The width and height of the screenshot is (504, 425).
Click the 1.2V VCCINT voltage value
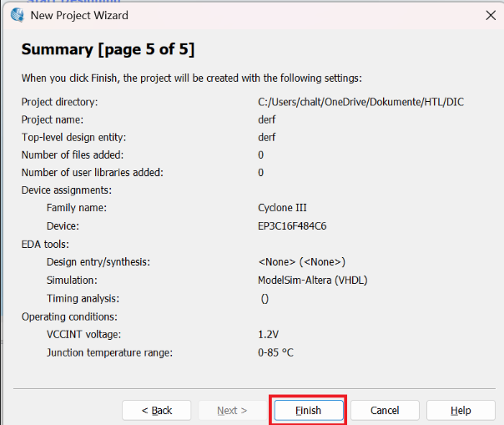[268, 334]
